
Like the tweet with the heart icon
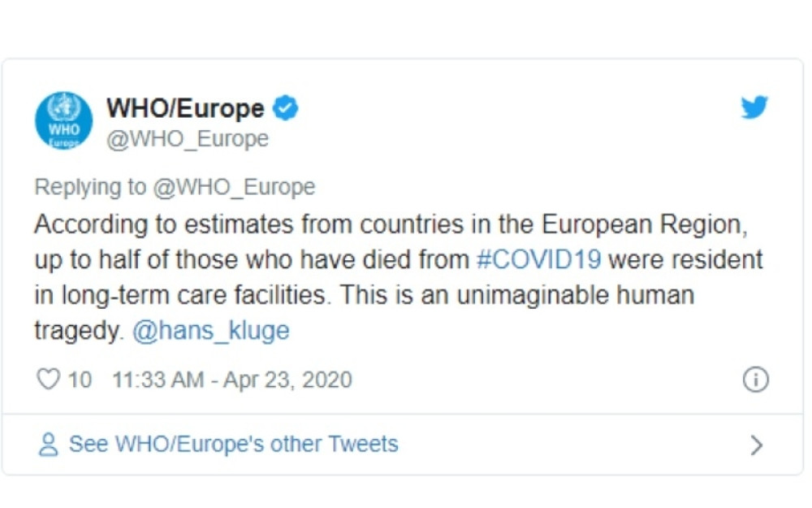(x=49, y=379)
